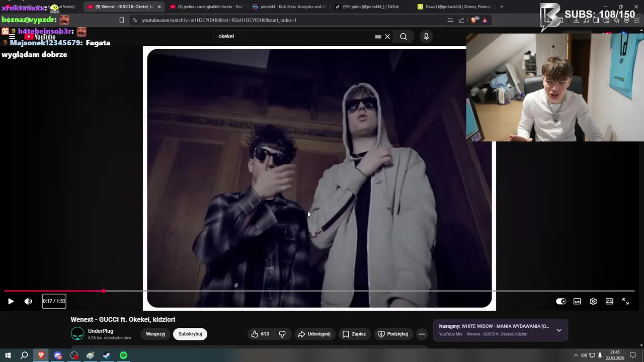Switch to Dawid Stories Snapchat tab
644x362 pixels.
coord(454,7)
